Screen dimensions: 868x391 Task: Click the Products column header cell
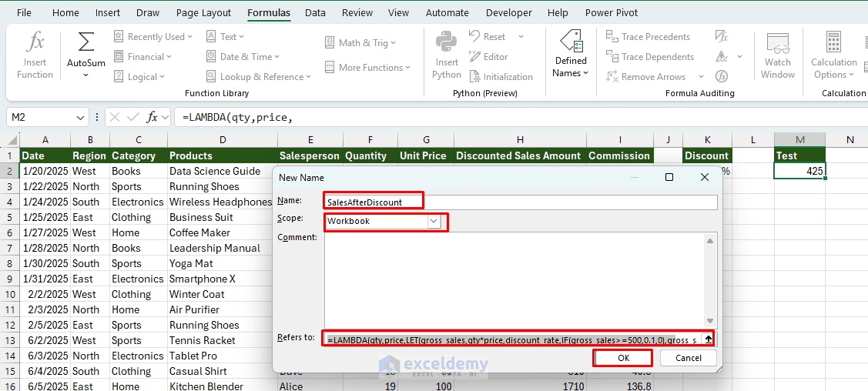click(222, 155)
